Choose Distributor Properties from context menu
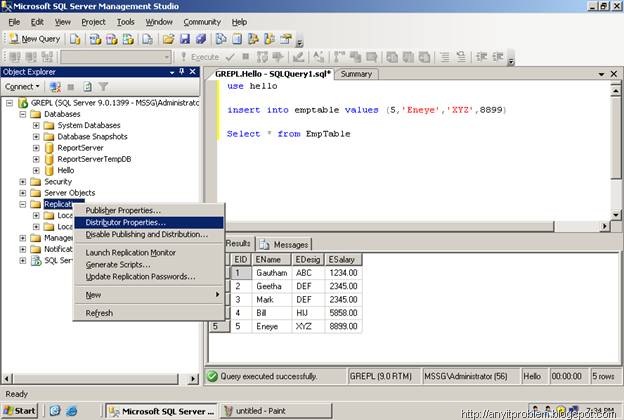Screen dimensions: 624x420 [x=149, y=222]
